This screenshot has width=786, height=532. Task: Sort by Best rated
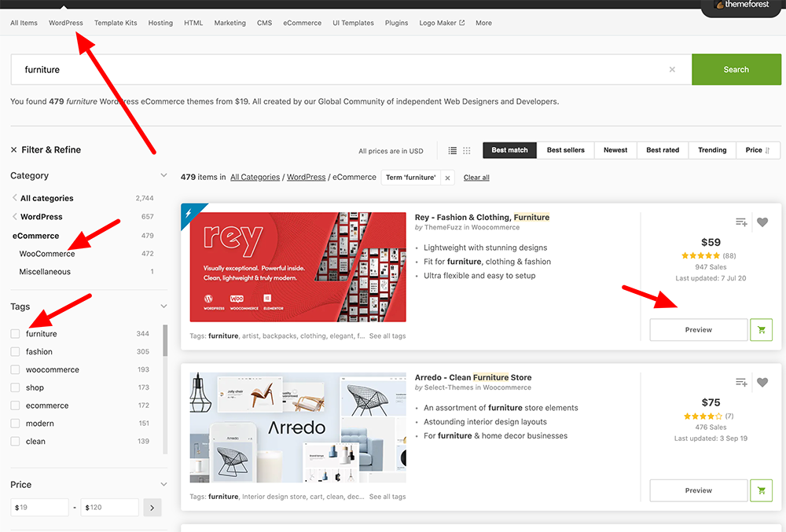click(663, 150)
